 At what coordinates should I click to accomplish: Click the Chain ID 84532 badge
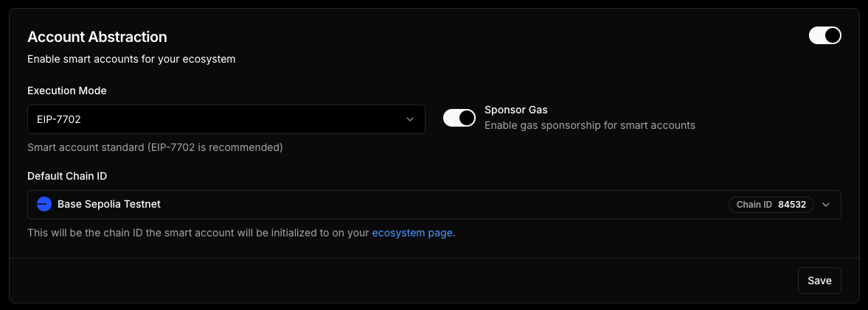tap(771, 205)
